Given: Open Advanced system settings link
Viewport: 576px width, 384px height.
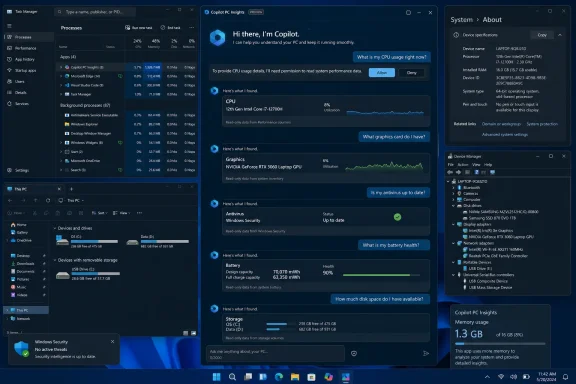Looking at the screenshot, I should (505, 134).
